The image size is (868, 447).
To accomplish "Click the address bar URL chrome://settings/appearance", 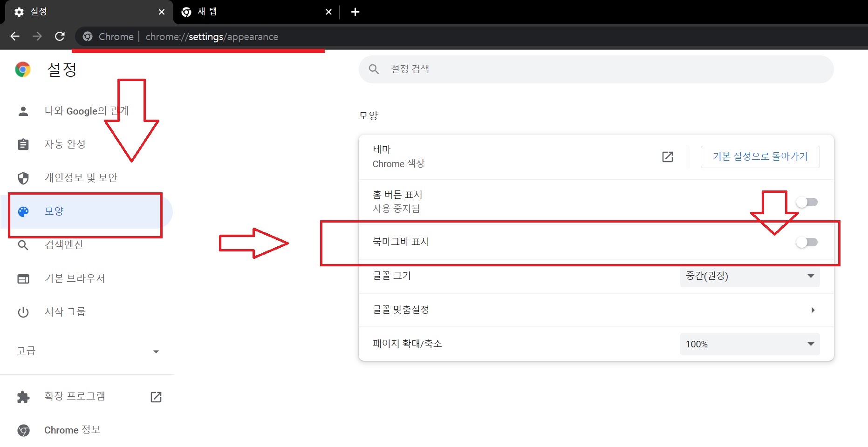I will pos(212,37).
